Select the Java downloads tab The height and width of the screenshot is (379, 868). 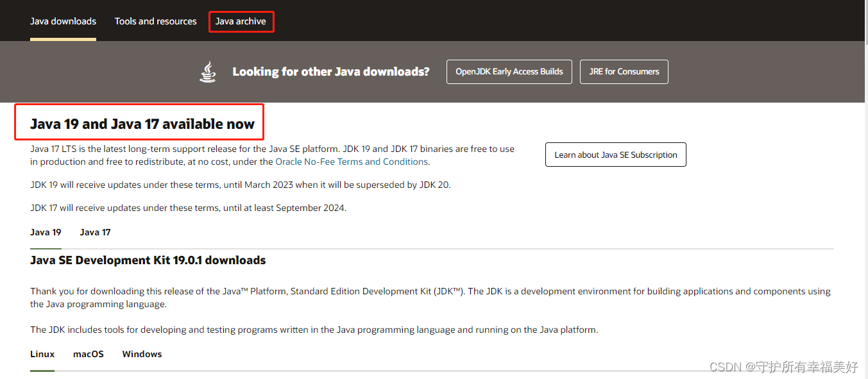63,21
